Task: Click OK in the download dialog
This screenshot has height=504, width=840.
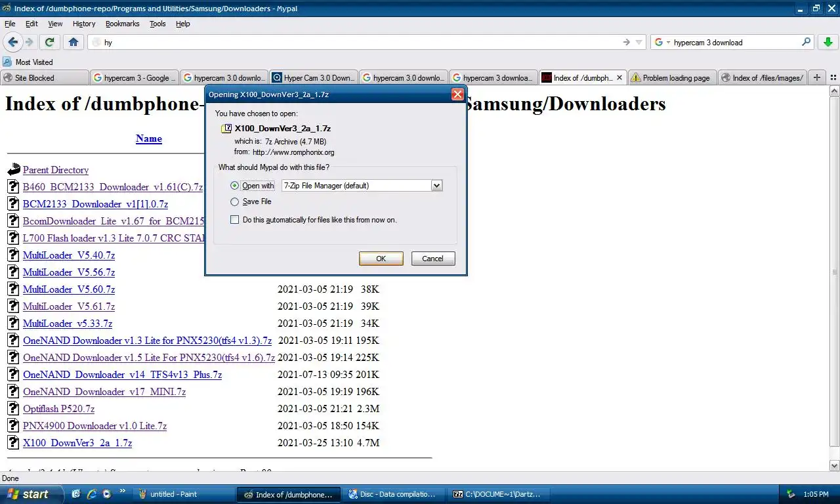Action: coord(381,259)
